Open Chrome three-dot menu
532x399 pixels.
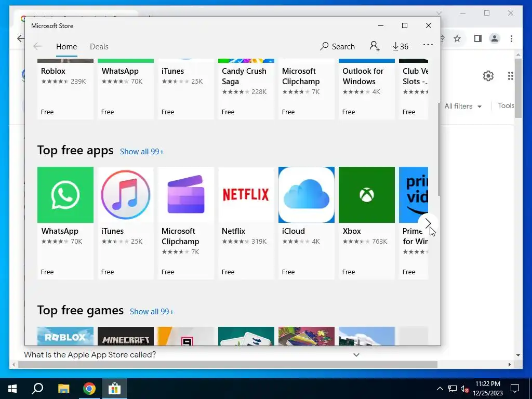511,38
